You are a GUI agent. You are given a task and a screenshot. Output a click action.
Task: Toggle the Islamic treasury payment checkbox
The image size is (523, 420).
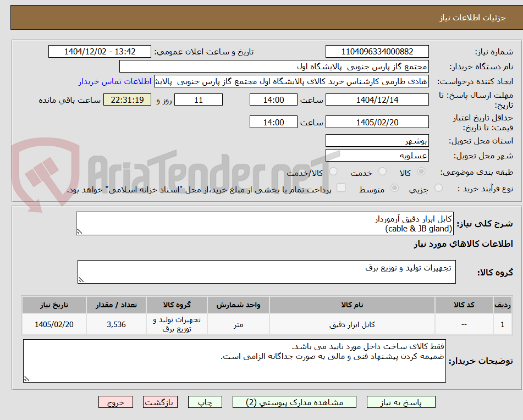(x=341, y=187)
